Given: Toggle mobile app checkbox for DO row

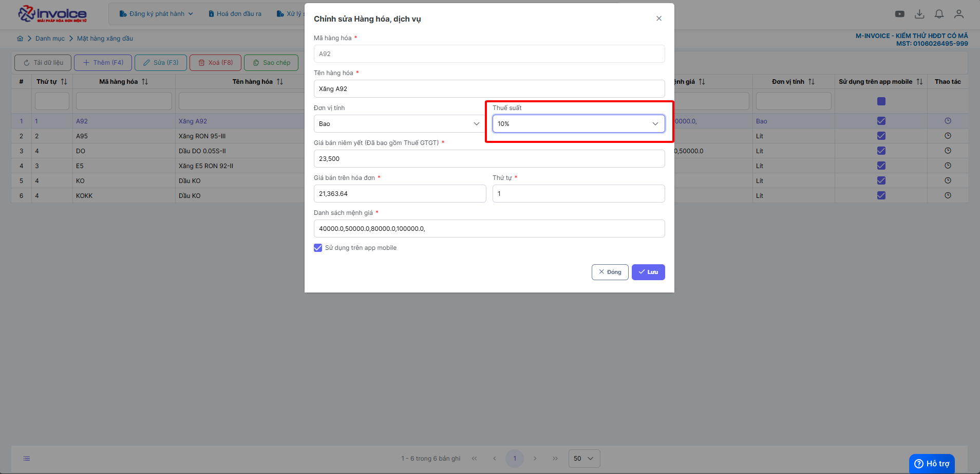Looking at the screenshot, I should 881,151.
